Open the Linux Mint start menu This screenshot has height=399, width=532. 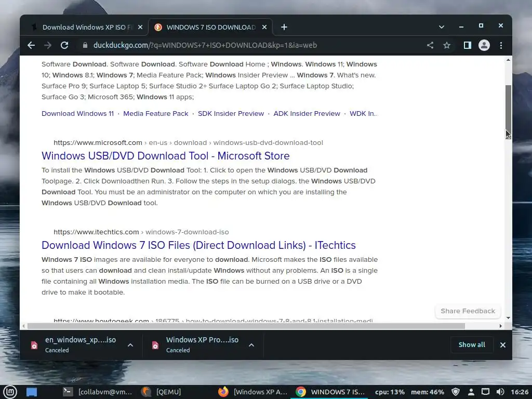(x=10, y=392)
